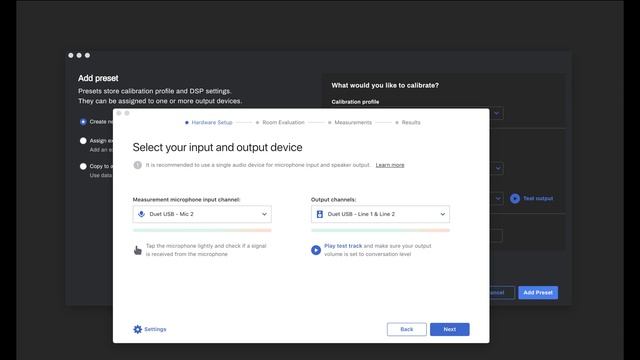Image resolution: width=640 pixels, height=360 pixels.
Task: Expand calibration profile dropdown in background window
Action: pyautogui.click(x=496, y=113)
